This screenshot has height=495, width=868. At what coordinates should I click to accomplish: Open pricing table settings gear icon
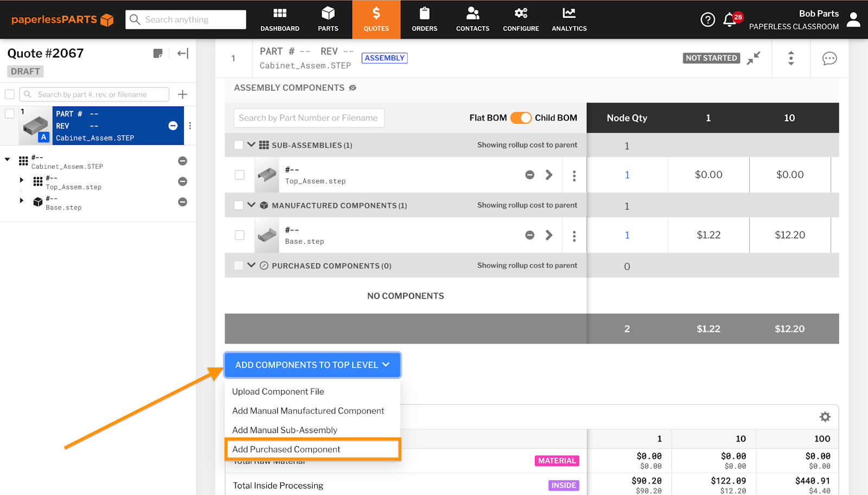(x=825, y=417)
